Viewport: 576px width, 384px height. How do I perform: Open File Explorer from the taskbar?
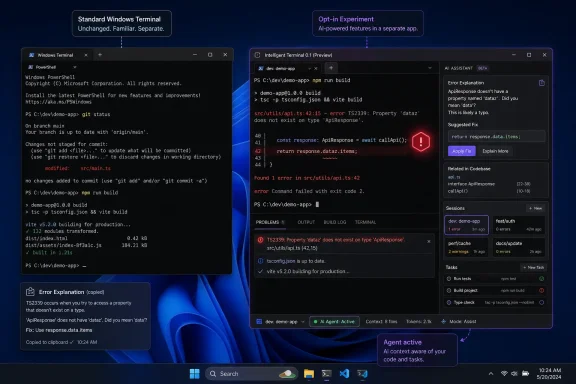point(309,374)
